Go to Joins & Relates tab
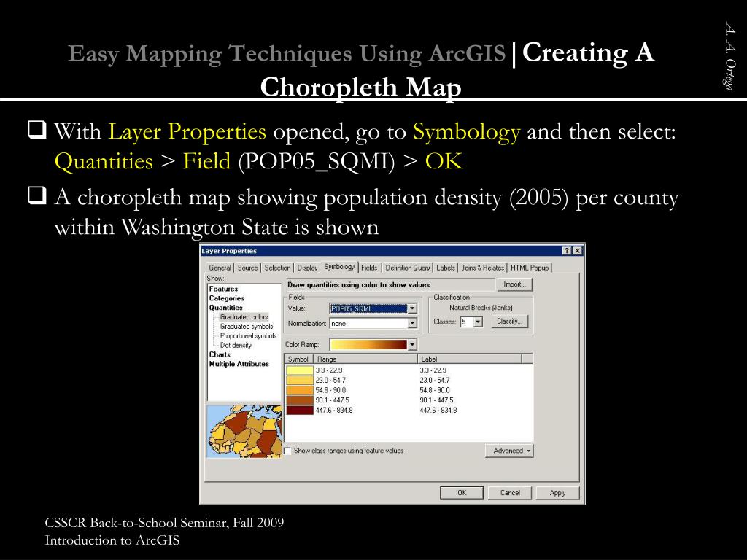Image resolution: width=747 pixels, height=560 pixels. (x=483, y=268)
